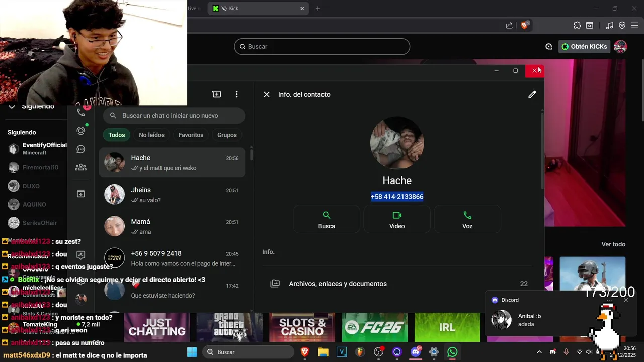Screen dimensions: 644x362
Task: Start a Video call with Hache
Action: point(397,219)
